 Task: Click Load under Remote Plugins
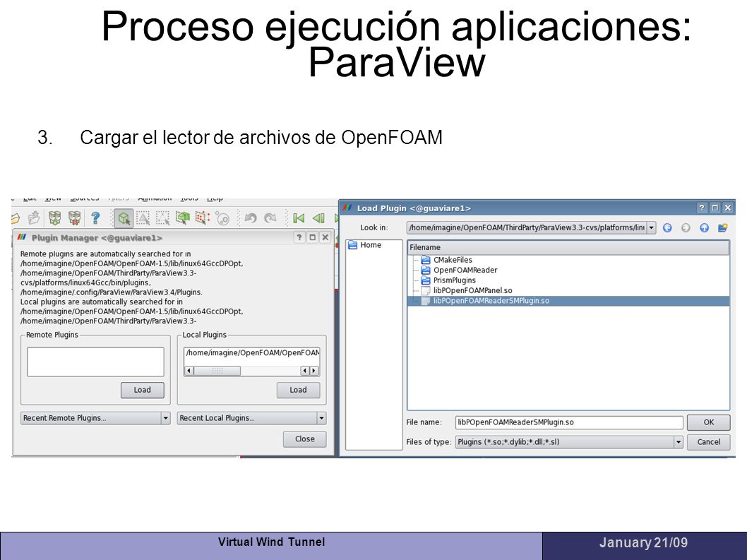142,390
